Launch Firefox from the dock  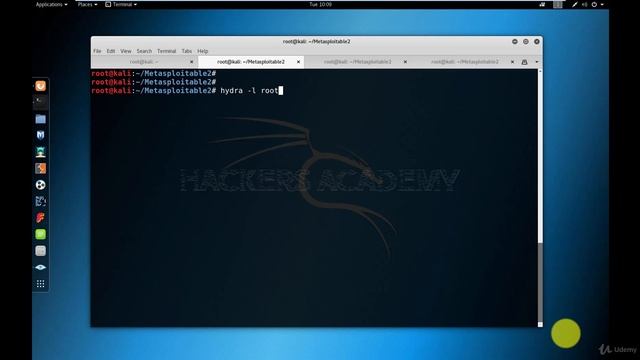point(40,86)
